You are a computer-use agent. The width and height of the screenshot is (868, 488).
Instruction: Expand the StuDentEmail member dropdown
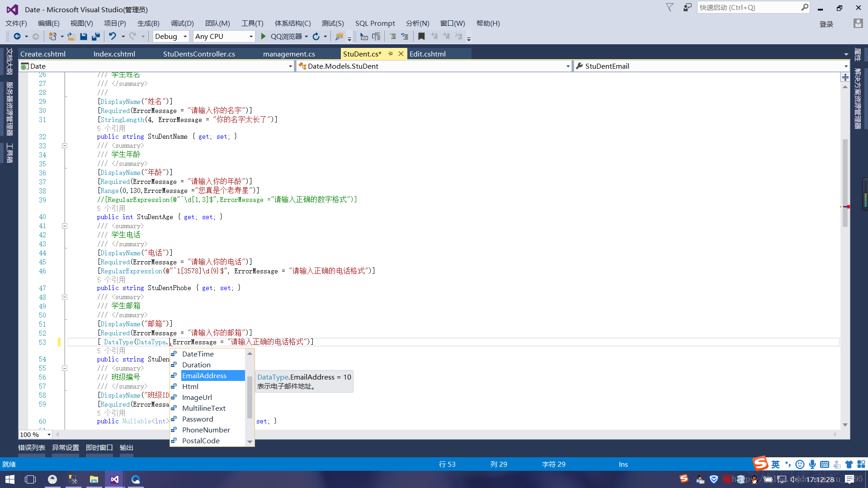(845, 66)
